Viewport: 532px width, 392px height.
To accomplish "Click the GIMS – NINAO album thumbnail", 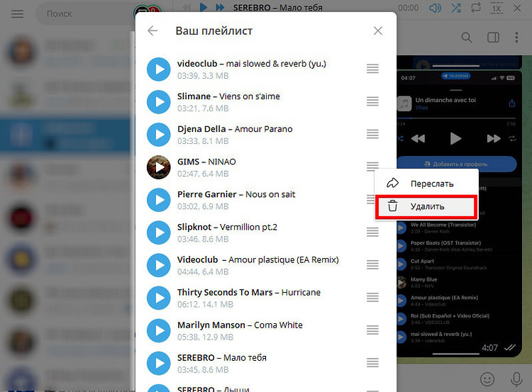I will (x=158, y=167).
